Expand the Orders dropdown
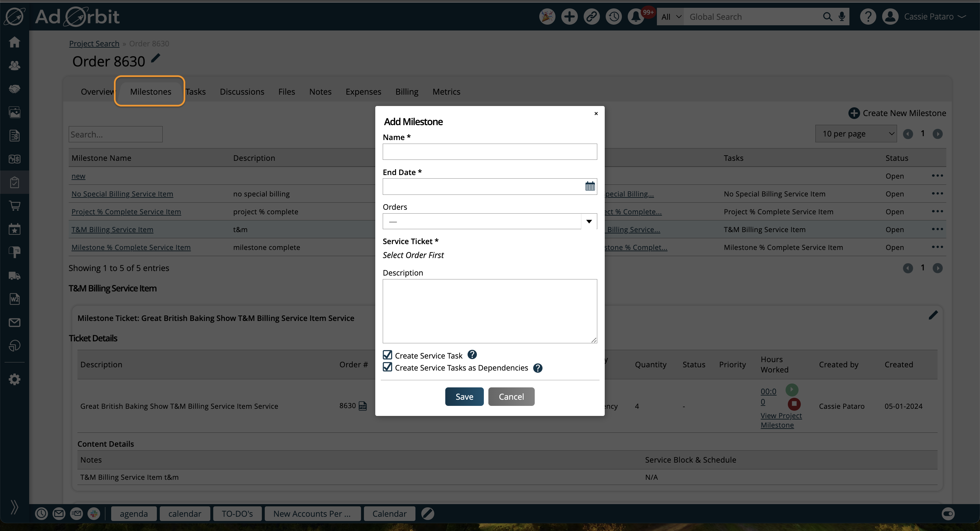 click(589, 221)
